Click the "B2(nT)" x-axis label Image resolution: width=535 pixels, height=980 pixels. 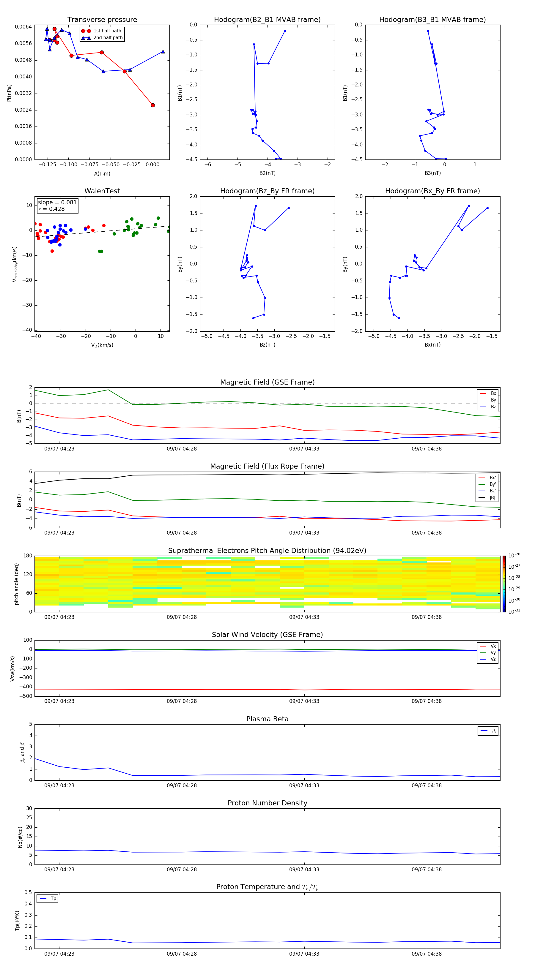point(267,173)
